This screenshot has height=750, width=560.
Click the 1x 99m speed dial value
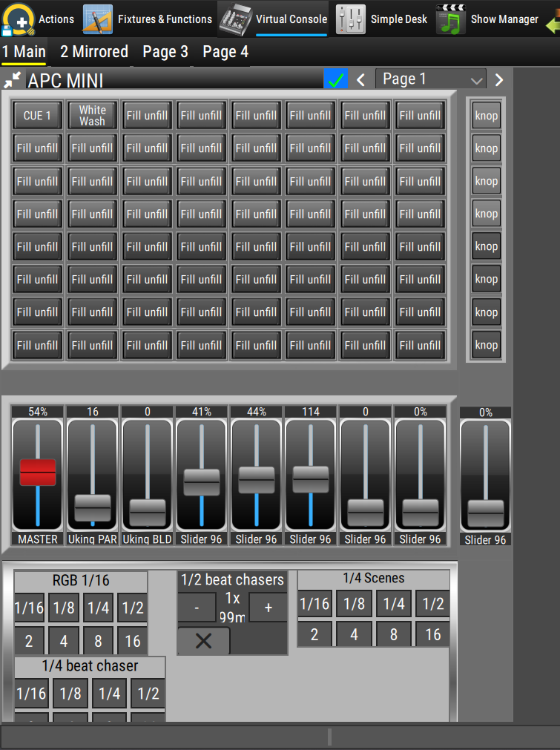(x=232, y=608)
